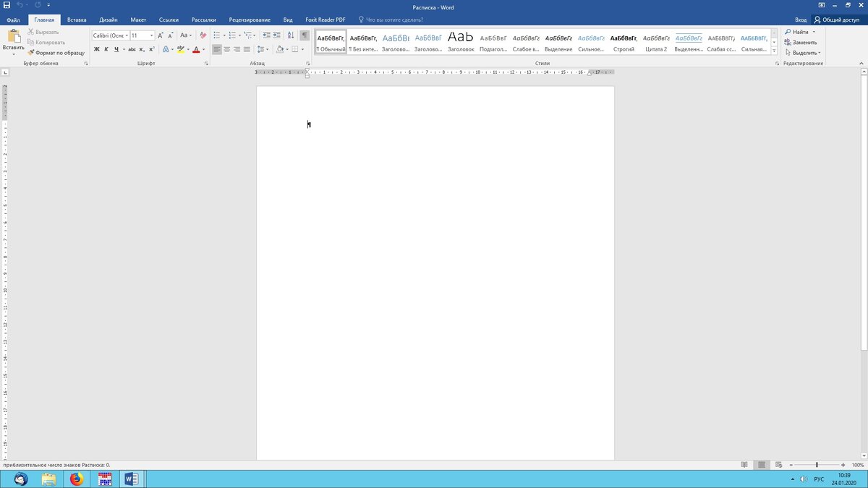This screenshot has height=488, width=868.
Task: Open File Explorer from the taskbar
Action: point(48,479)
